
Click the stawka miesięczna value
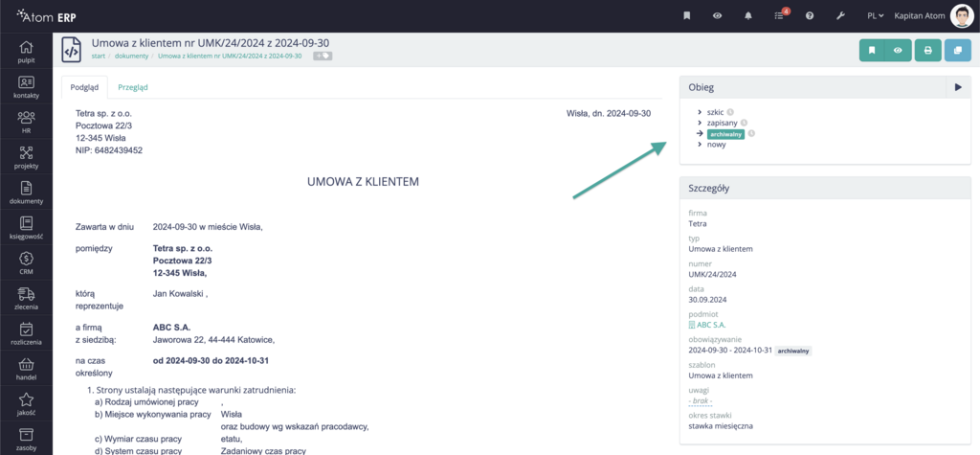coord(721,426)
